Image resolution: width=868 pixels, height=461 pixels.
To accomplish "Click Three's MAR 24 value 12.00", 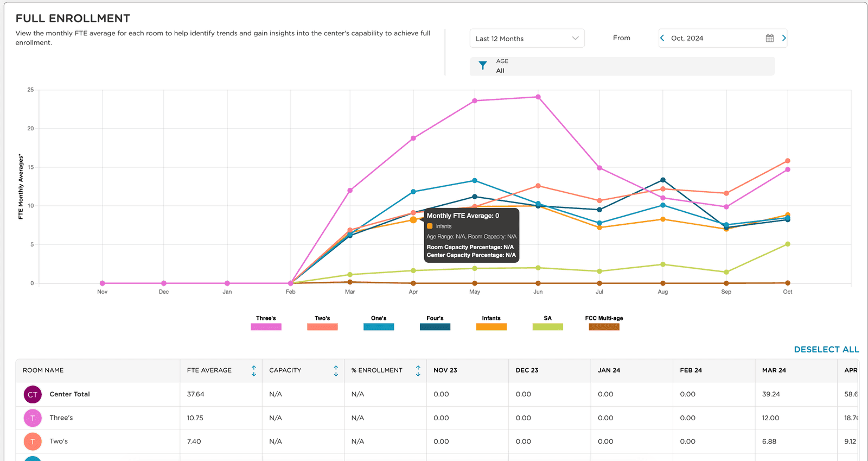I will (771, 418).
